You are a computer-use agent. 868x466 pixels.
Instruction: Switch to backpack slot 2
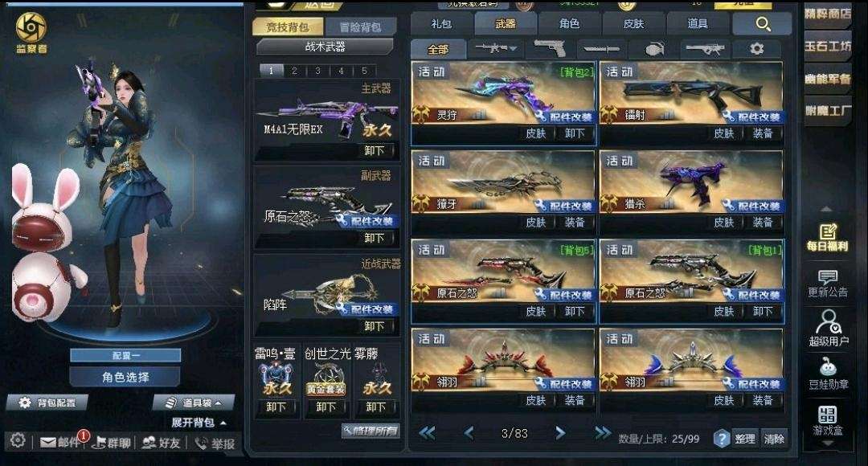coord(294,71)
